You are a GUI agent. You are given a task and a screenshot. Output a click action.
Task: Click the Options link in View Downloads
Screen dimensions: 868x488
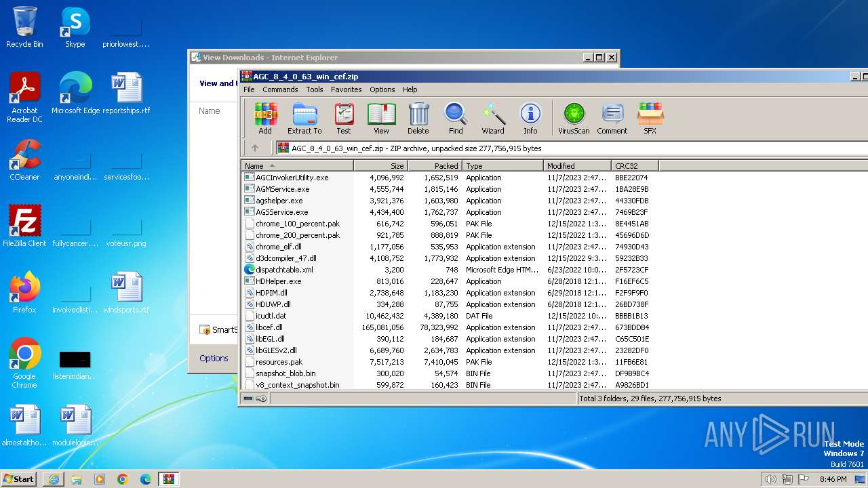pos(214,358)
